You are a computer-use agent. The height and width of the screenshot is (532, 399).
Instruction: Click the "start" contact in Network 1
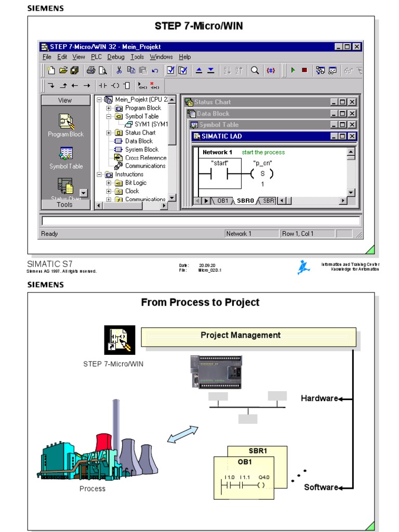click(220, 174)
